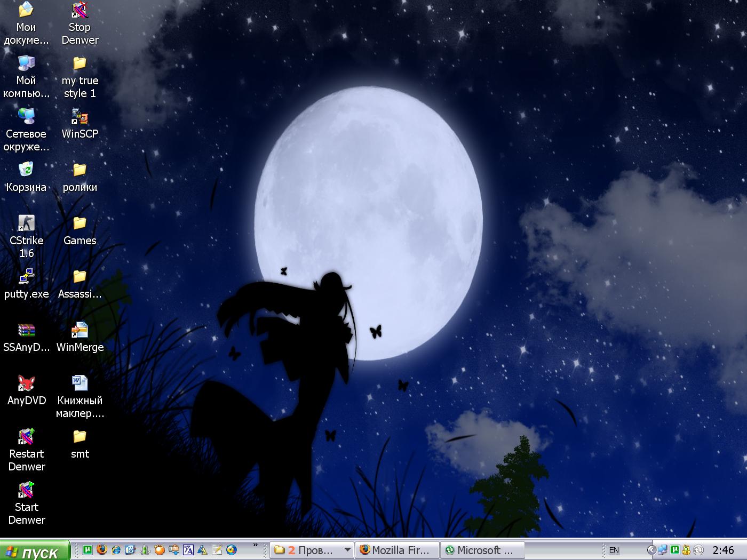Click the yellow figure tray icon

[686, 550]
